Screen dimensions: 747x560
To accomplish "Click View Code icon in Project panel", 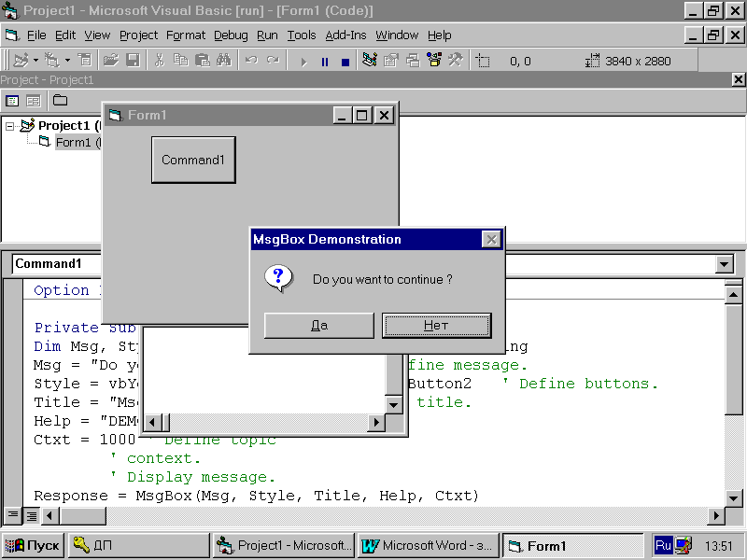I will (x=12, y=101).
